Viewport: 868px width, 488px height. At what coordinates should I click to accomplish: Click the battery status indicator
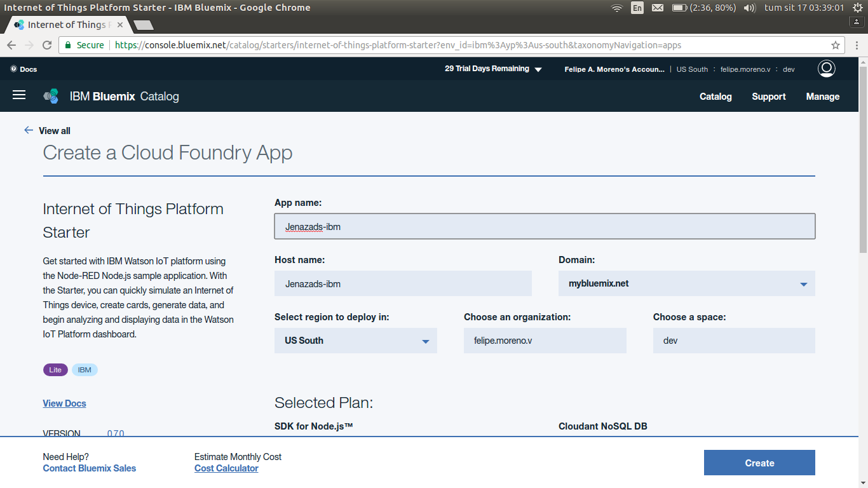pyautogui.click(x=704, y=8)
